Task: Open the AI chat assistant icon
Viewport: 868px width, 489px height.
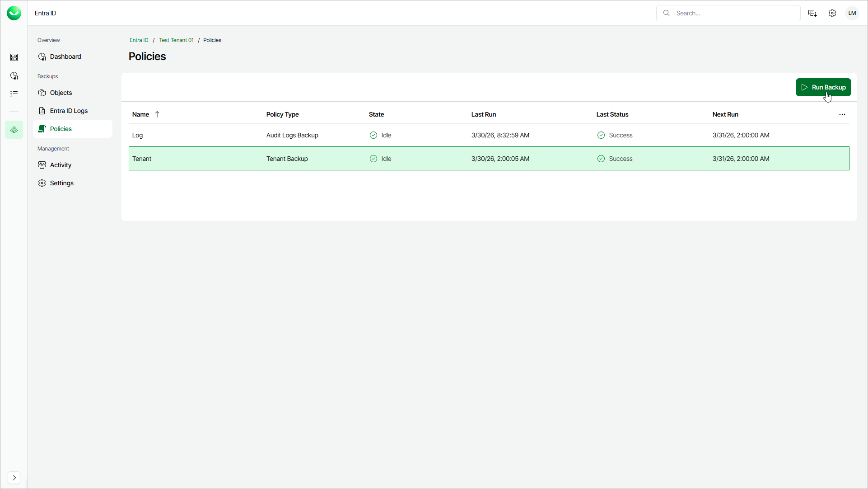Action: (812, 13)
